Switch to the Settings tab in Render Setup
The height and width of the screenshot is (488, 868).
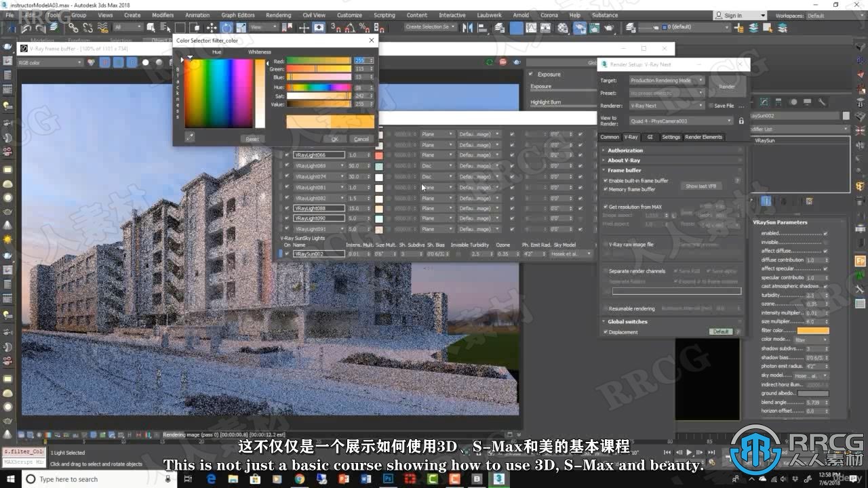pos(671,137)
